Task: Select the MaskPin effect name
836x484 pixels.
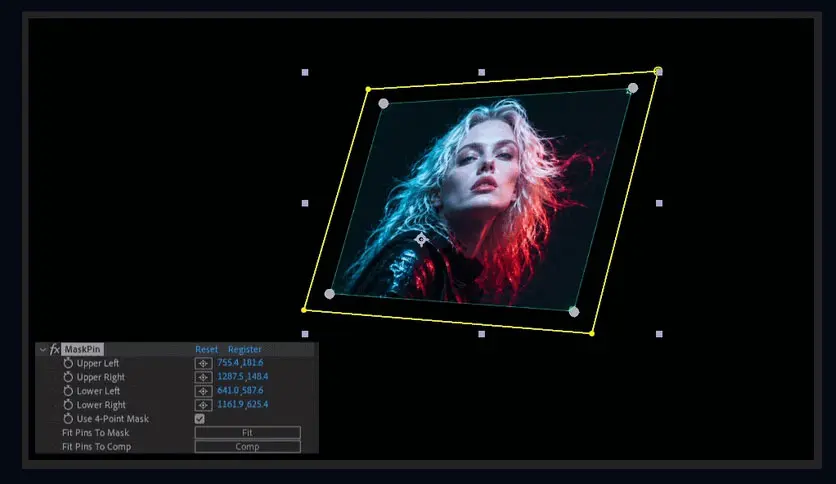Action: pos(83,349)
